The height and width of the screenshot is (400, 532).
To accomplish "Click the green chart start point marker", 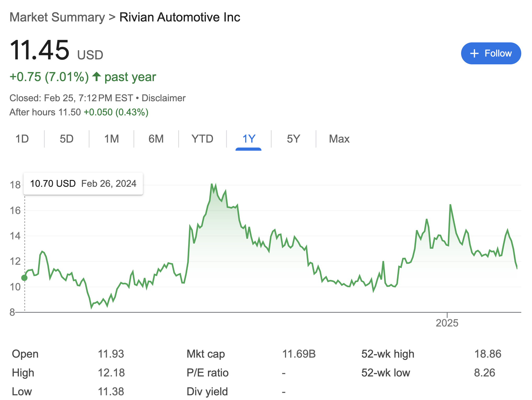I will tap(24, 278).
